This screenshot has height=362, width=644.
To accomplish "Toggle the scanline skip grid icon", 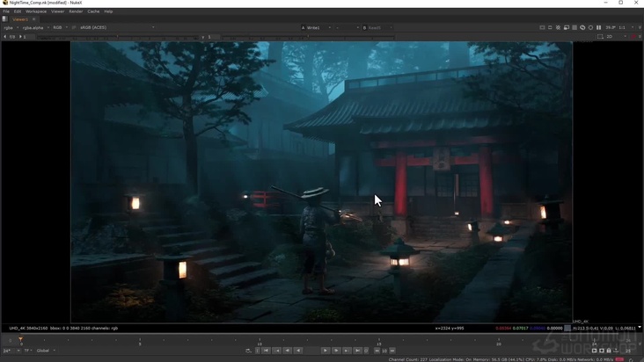I will click(574, 27).
